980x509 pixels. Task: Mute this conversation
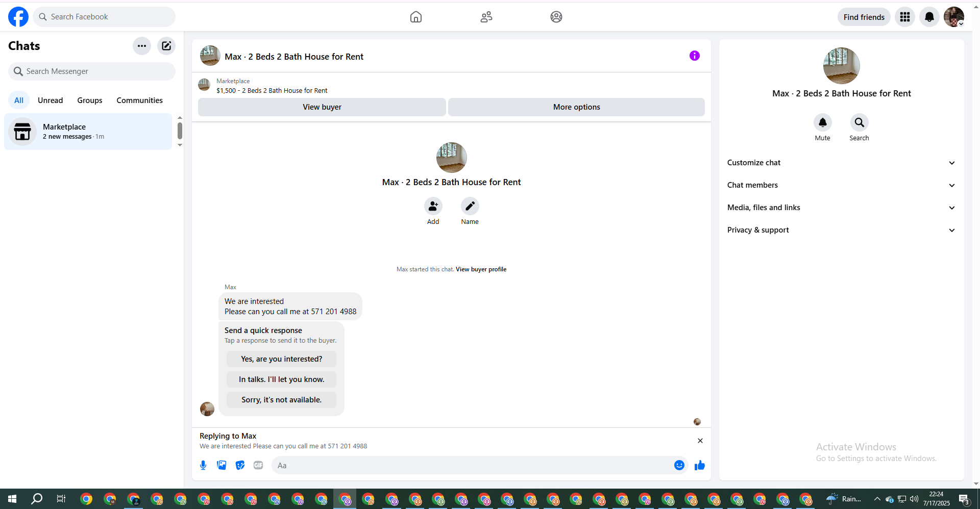[823, 122]
